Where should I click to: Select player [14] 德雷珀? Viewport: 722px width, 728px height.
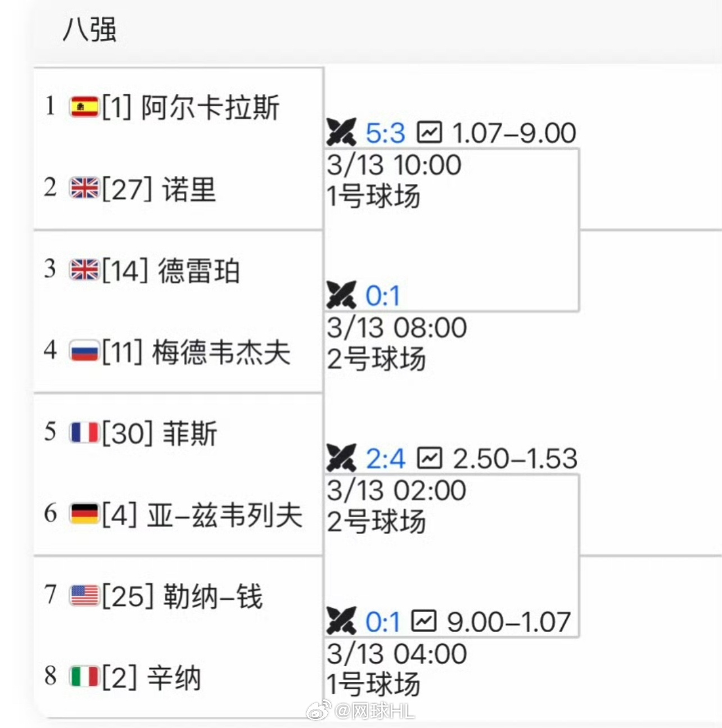point(171,270)
